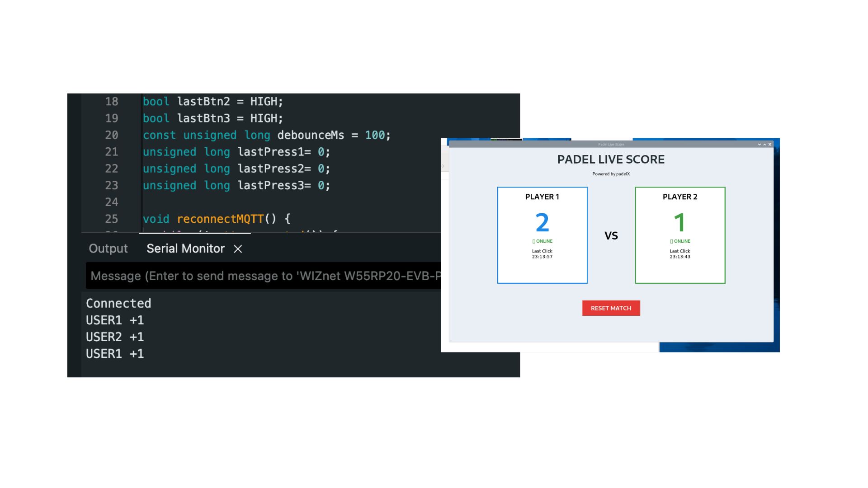Click the PADEL LIVE SCORE heading
The height and width of the screenshot is (488, 868).
(x=611, y=160)
